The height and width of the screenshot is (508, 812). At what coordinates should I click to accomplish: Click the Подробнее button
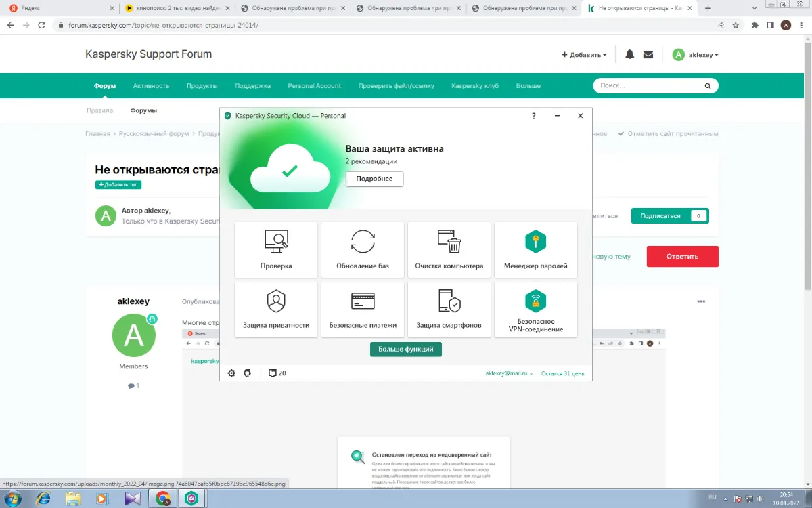(374, 179)
